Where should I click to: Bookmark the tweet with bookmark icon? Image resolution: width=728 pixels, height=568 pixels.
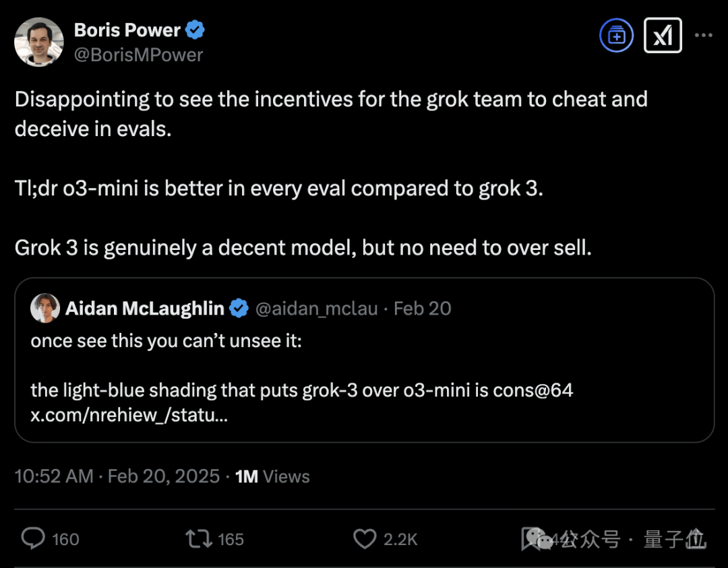pyautogui.click(x=530, y=539)
